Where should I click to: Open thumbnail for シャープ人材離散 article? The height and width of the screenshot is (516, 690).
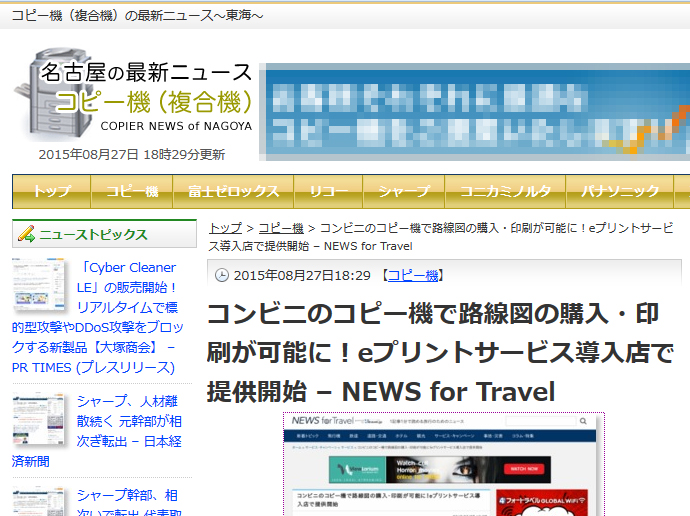tap(39, 420)
